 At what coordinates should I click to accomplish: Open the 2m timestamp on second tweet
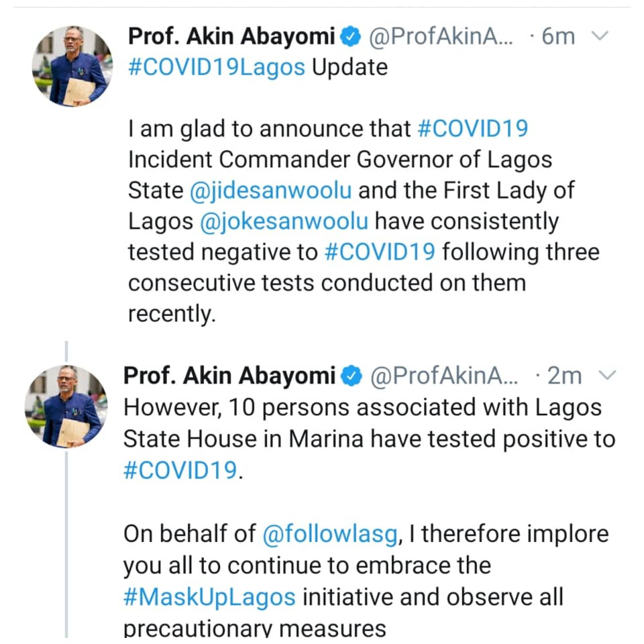(564, 376)
